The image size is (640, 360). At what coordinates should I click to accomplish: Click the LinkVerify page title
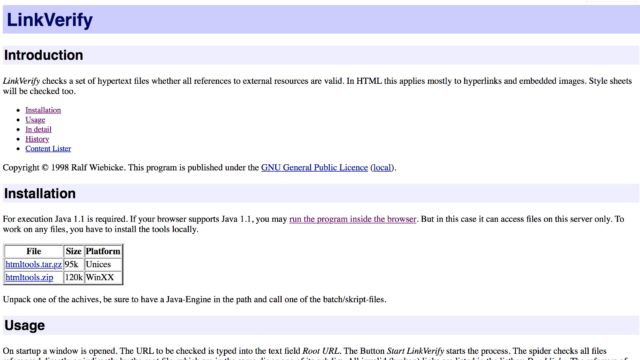[x=50, y=20]
